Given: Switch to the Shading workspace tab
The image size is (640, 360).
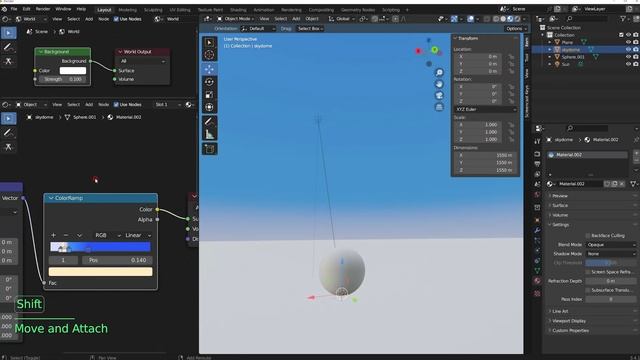Looking at the screenshot, I should [238, 9].
